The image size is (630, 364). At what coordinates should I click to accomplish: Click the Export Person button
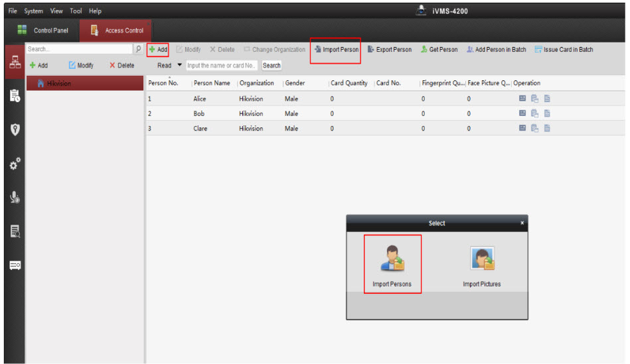point(390,50)
